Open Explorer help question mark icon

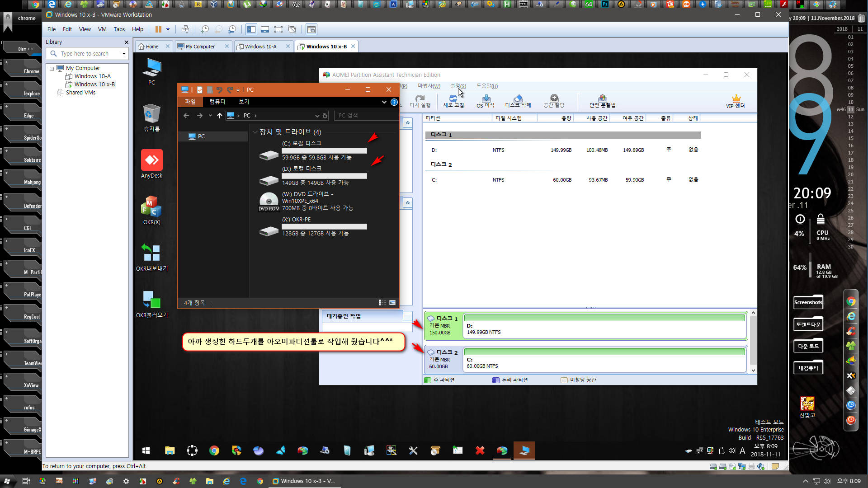(x=394, y=102)
